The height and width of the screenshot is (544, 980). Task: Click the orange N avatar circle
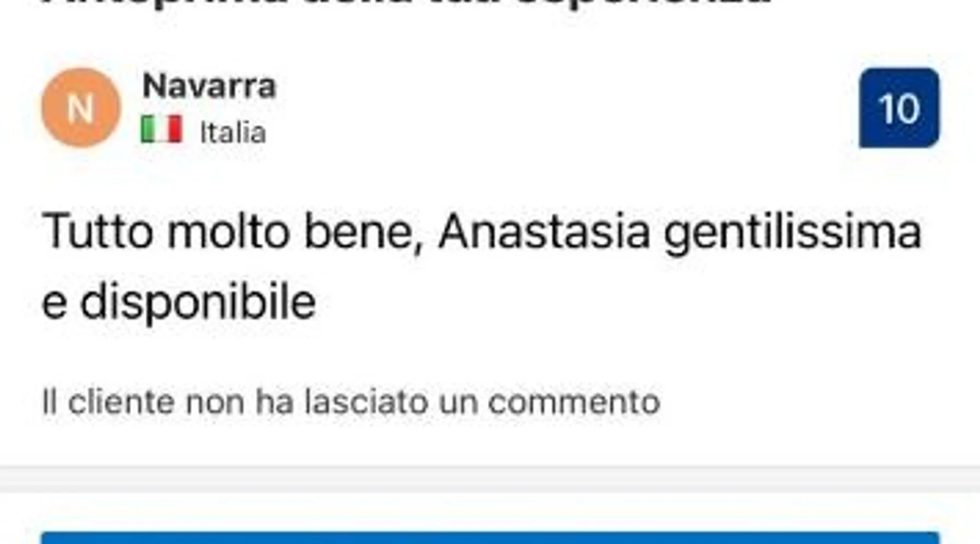tap(81, 108)
